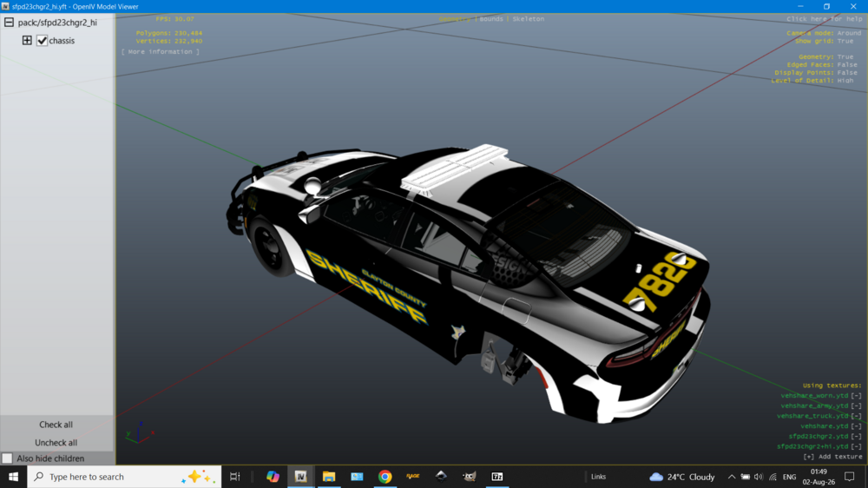Screen dimensions: 868x488
Task: Open More information stats link
Action: pyautogui.click(x=161, y=51)
